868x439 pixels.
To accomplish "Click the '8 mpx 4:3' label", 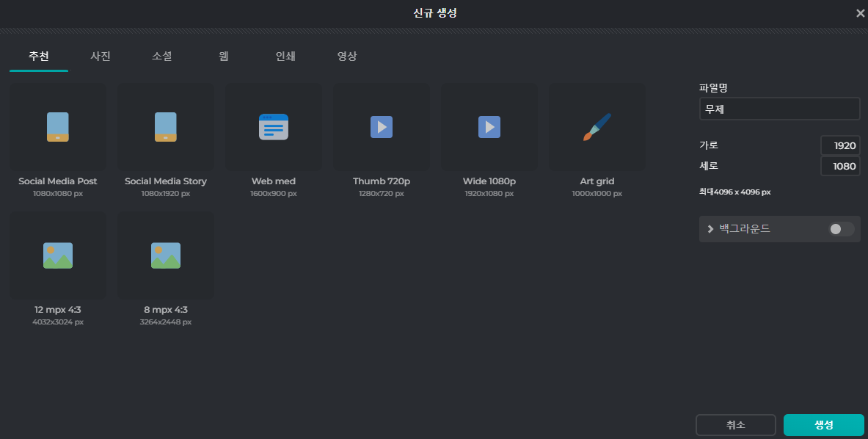I will (x=166, y=310).
